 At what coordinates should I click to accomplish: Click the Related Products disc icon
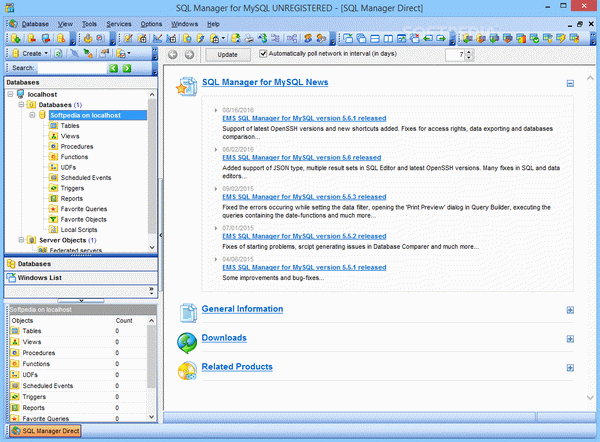187,371
